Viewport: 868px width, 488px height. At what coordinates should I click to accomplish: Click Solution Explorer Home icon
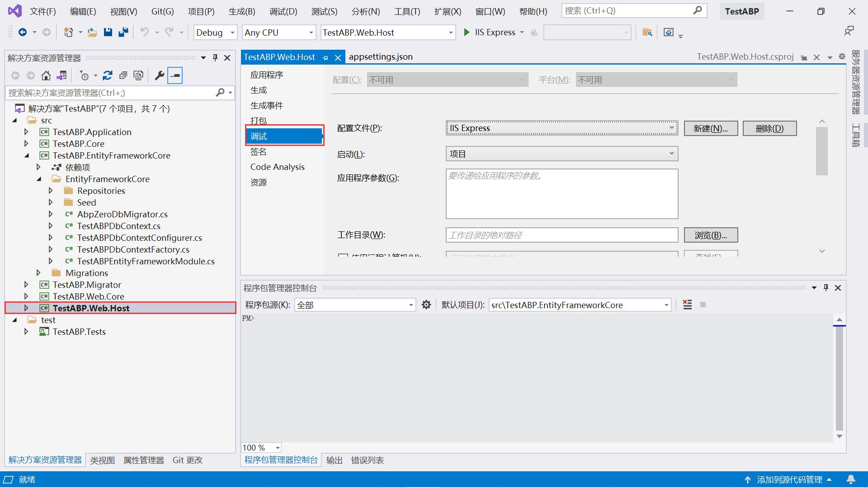tap(46, 75)
